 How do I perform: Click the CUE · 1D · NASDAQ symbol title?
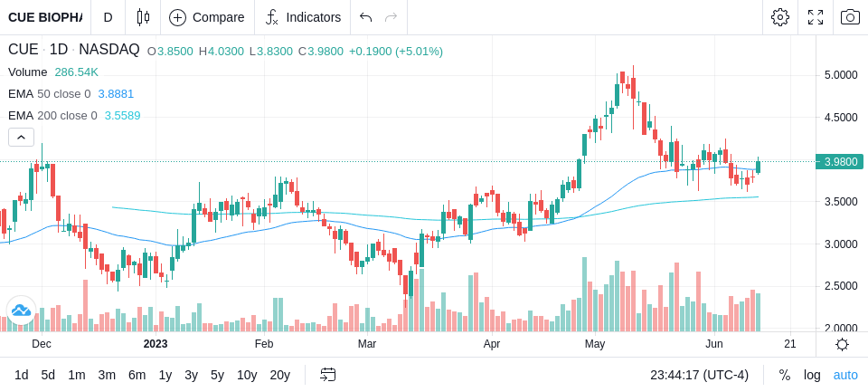(x=73, y=50)
